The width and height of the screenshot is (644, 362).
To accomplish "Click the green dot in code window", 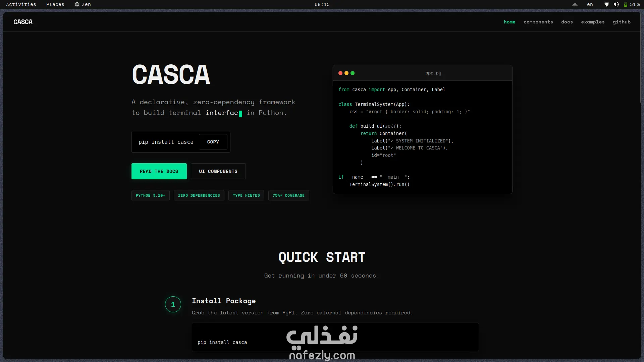I will (353, 73).
